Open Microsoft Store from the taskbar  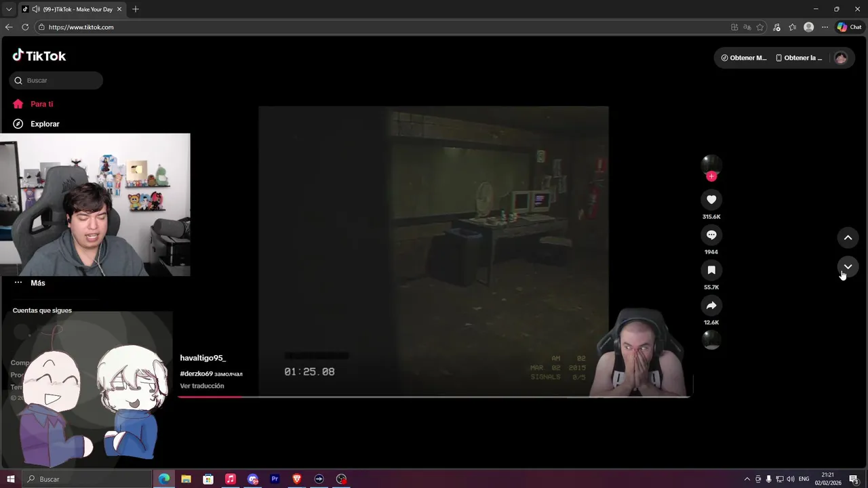click(x=208, y=479)
